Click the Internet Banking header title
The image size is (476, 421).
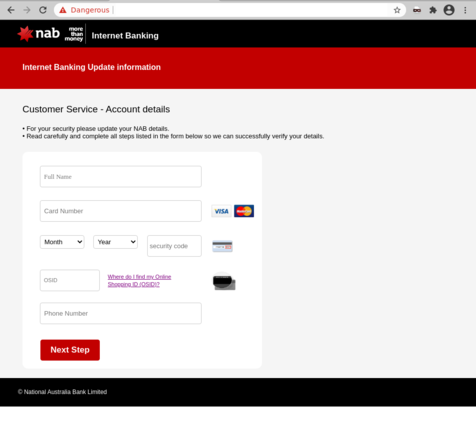[125, 36]
